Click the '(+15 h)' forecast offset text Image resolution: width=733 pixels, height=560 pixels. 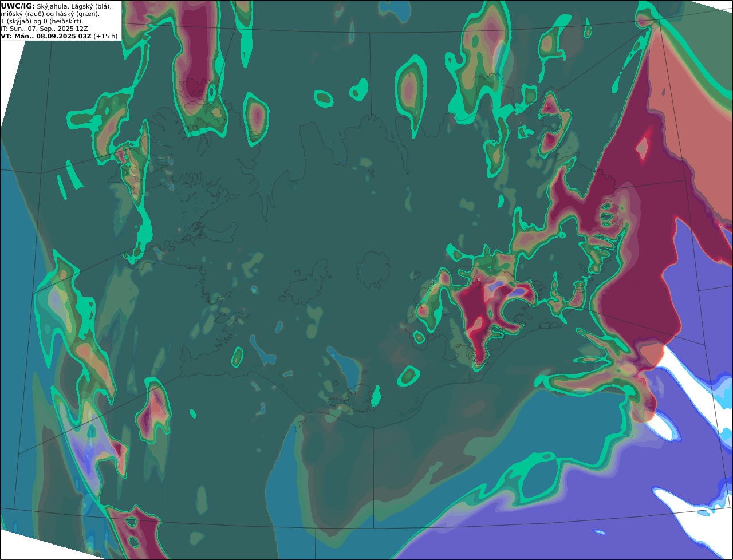105,36
